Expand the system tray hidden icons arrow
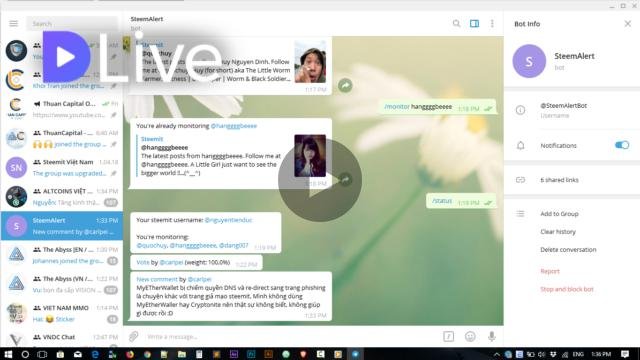The width and height of the screenshot is (640, 360). pos(496,354)
